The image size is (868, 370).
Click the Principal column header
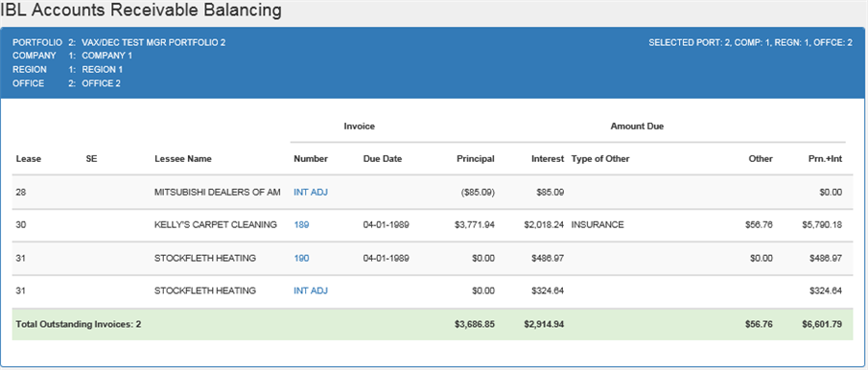tap(476, 159)
